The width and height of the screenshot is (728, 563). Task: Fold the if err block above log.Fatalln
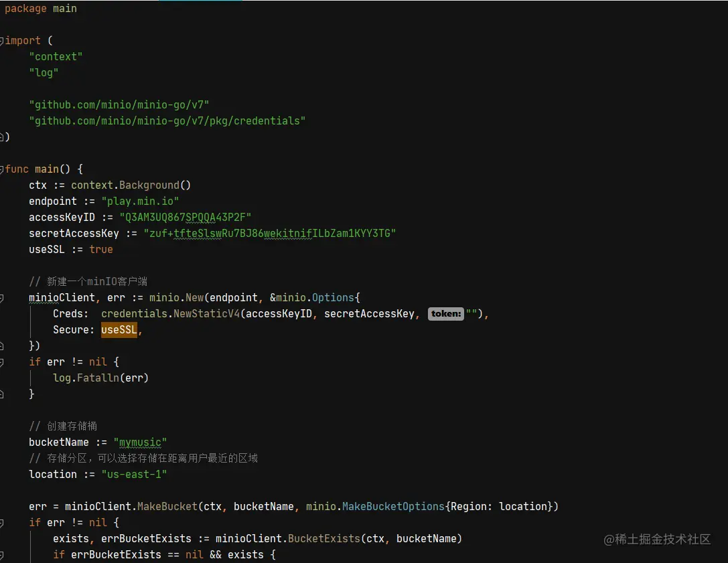[2, 362]
